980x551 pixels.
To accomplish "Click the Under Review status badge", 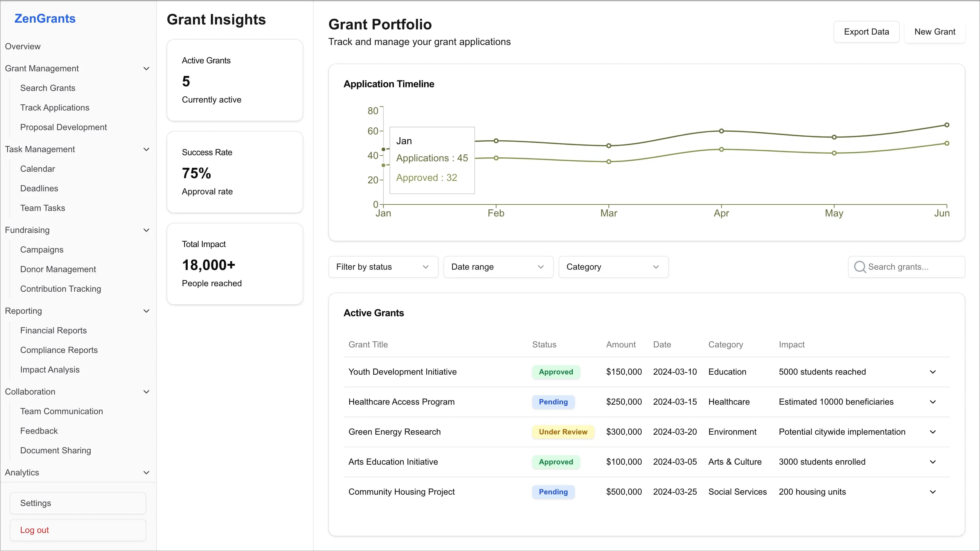I will click(x=563, y=432).
